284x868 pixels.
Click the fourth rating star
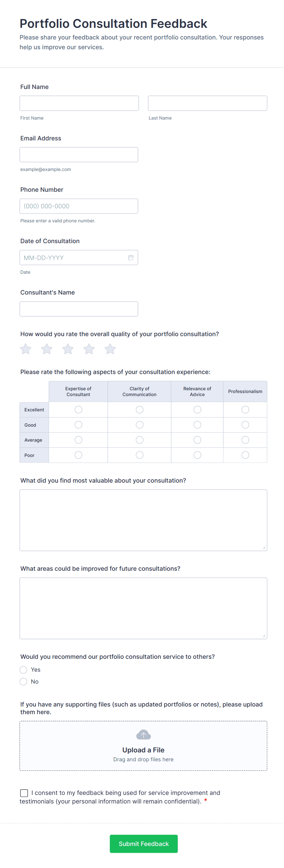[89, 349]
